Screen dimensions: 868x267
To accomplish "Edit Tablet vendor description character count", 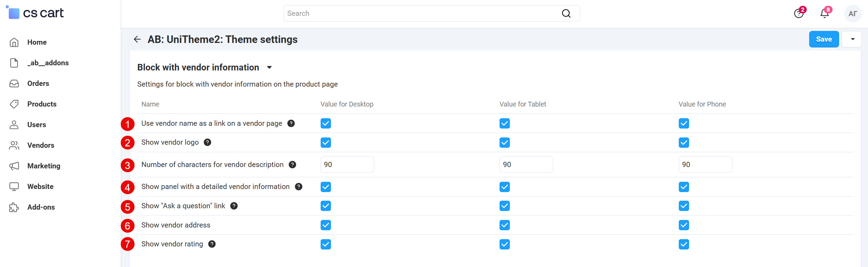I will pos(526,165).
